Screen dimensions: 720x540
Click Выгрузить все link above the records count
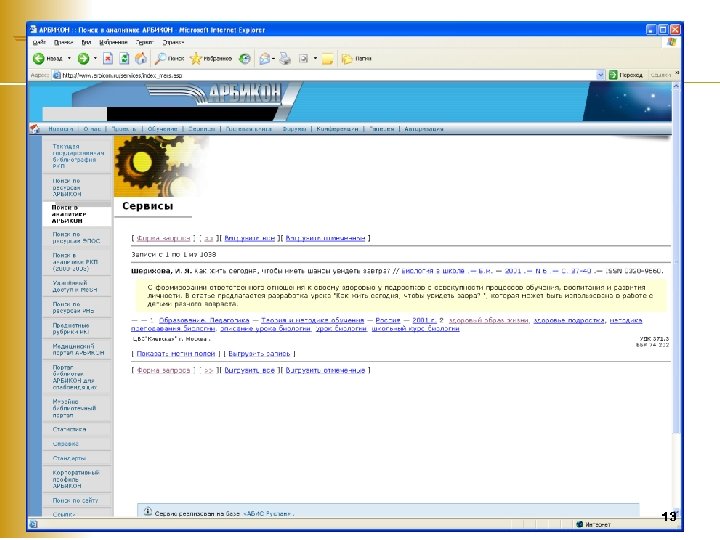click(x=249, y=238)
